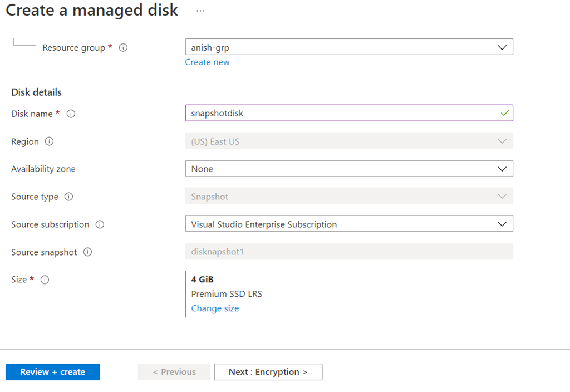This screenshot has height=392, width=570.
Task: Click the Source type info icon
Action: [x=68, y=197]
